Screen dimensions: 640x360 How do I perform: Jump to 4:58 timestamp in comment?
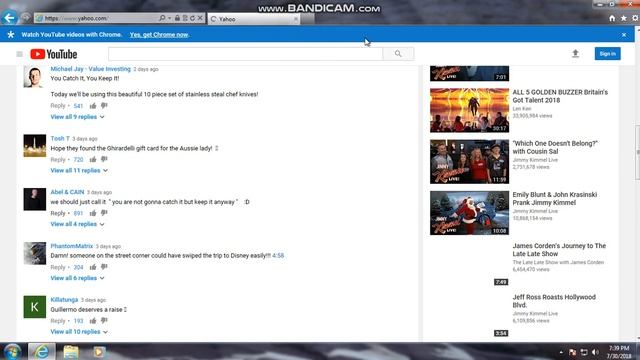[278, 256]
